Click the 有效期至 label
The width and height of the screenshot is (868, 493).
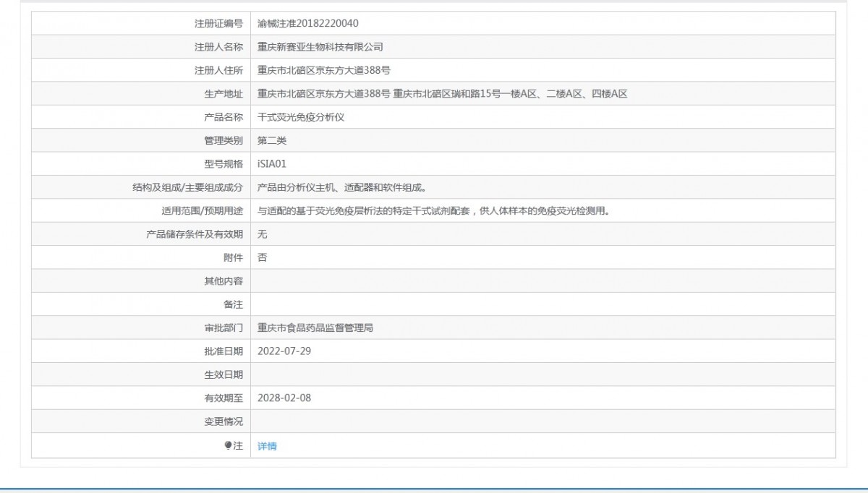pyautogui.click(x=224, y=398)
